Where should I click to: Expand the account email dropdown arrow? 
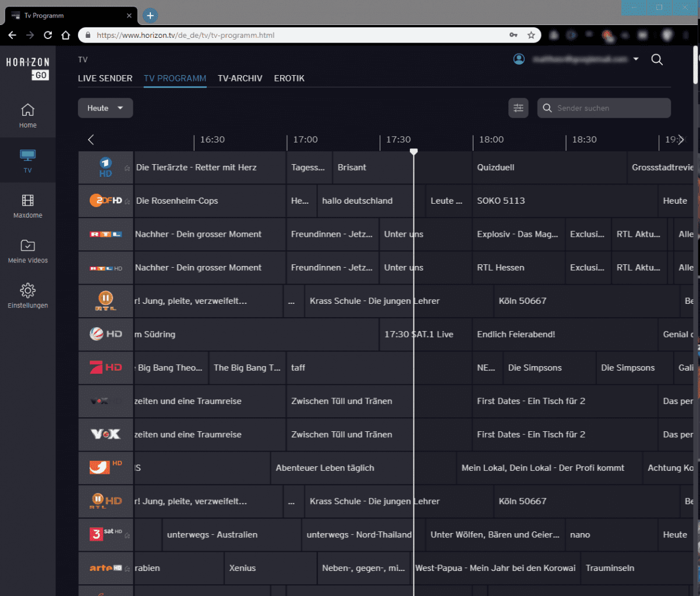click(636, 59)
